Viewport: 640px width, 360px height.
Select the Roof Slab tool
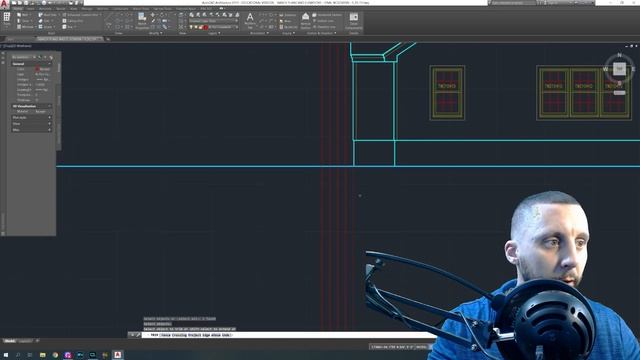coord(49,15)
